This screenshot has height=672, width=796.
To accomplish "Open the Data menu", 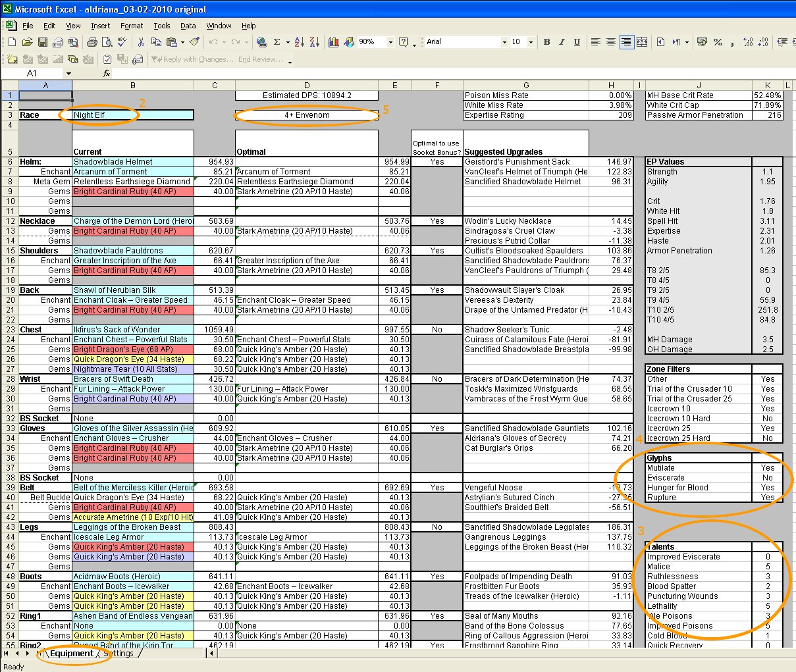I will [188, 26].
